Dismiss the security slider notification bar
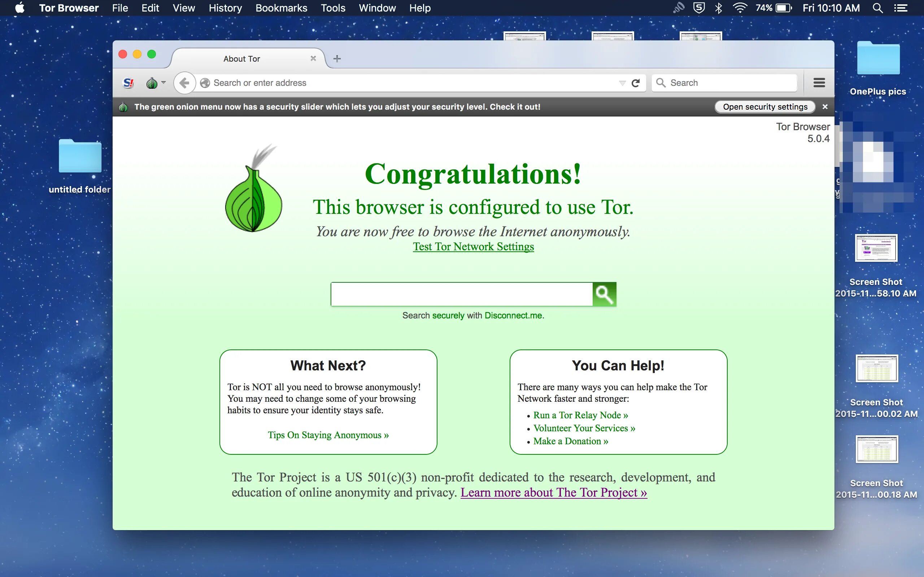The image size is (924, 577). pyautogui.click(x=825, y=107)
